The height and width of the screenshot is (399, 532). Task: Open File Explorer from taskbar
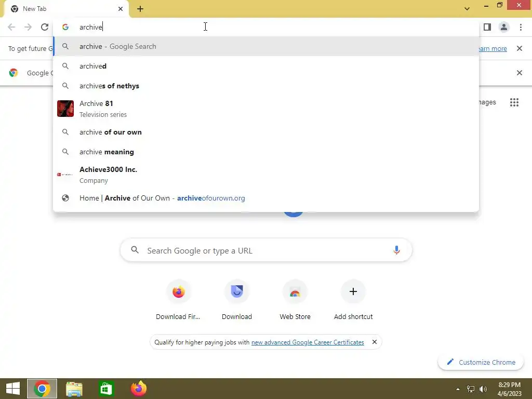click(74, 389)
